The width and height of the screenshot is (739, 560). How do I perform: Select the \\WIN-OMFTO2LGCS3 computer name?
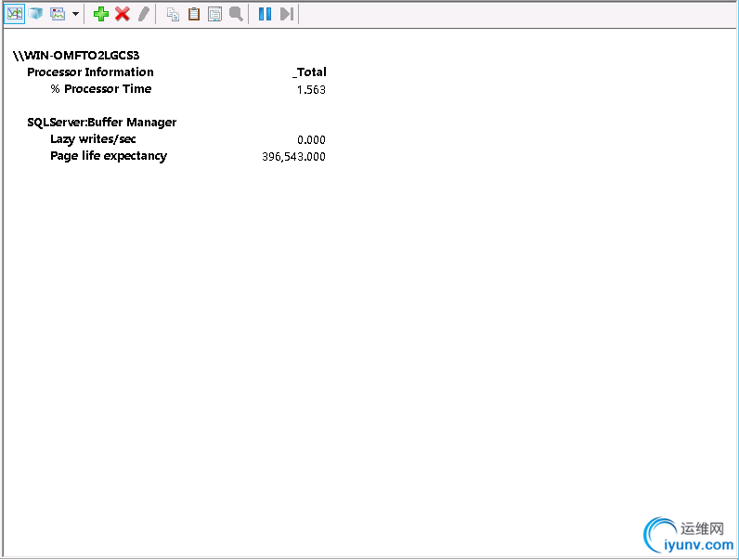pyautogui.click(x=76, y=56)
